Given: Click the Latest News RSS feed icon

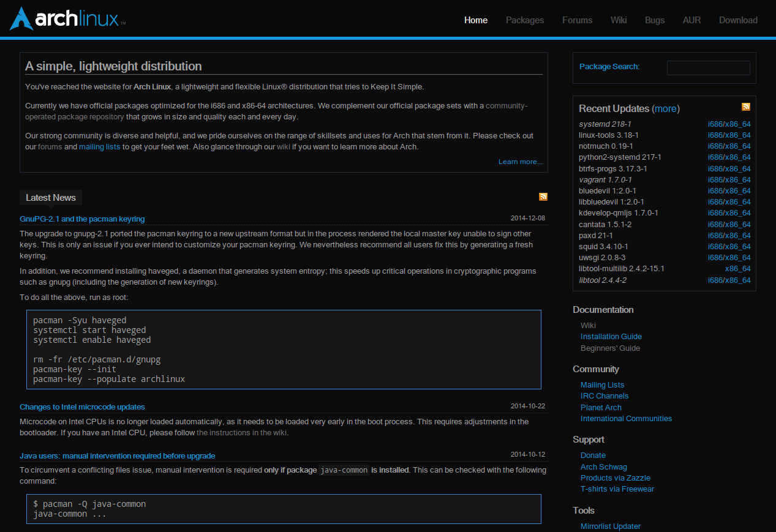Looking at the screenshot, I should [543, 197].
